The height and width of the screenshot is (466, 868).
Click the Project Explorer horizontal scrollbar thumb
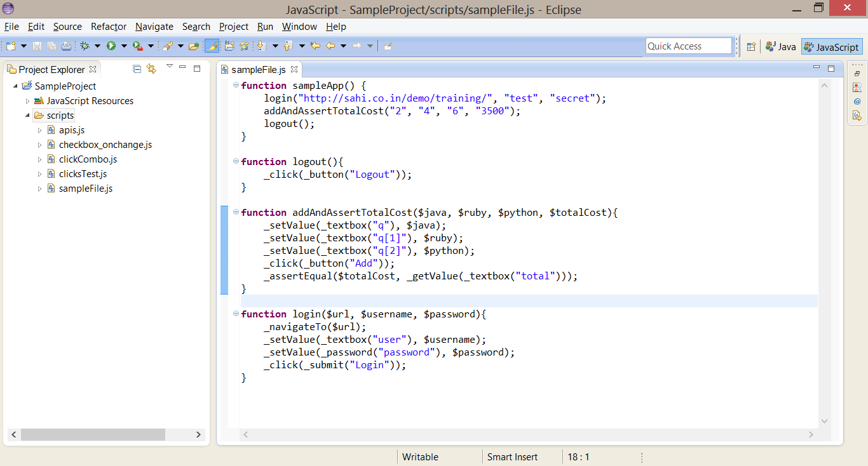coord(93,434)
